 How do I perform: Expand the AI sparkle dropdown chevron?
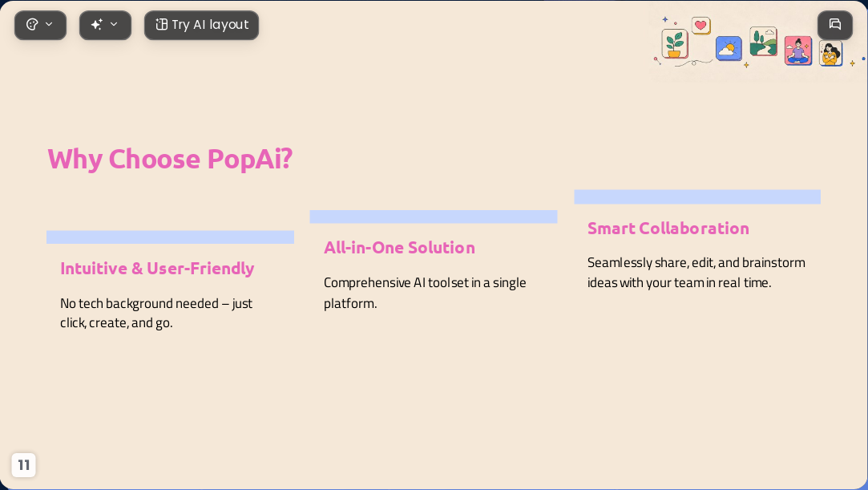click(114, 24)
